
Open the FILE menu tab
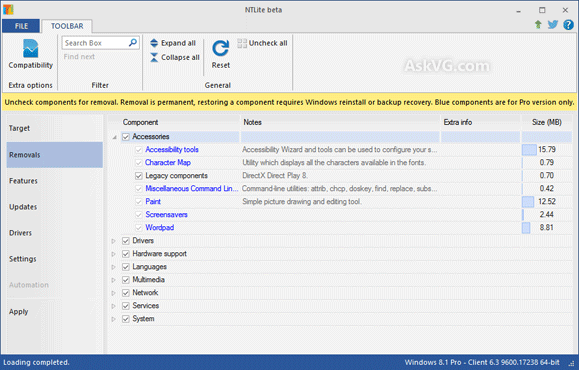[x=21, y=26]
